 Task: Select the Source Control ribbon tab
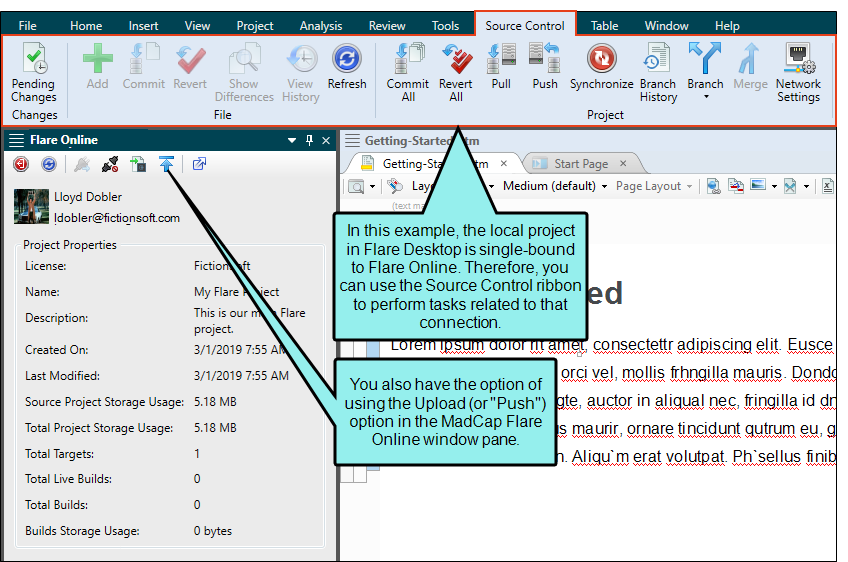click(525, 25)
